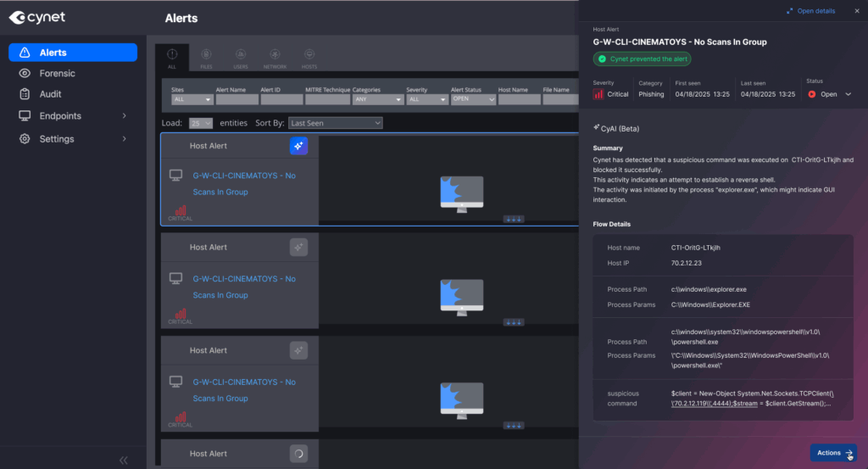
Task: Click the Alert Name filter input field
Action: tap(236, 99)
